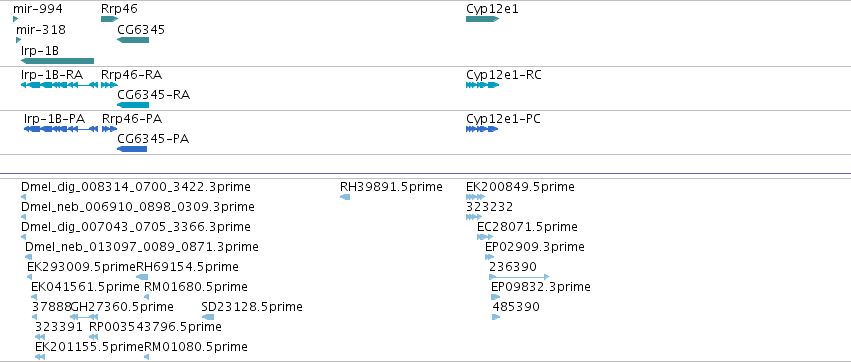Select the CG6345-PA protein bar

tap(132, 149)
